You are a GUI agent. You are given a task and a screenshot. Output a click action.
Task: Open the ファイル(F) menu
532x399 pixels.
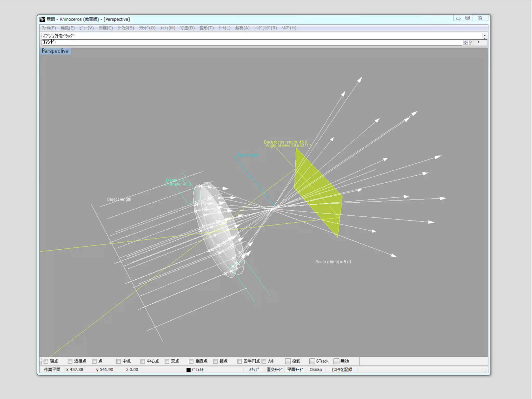(x=49, y=28)
